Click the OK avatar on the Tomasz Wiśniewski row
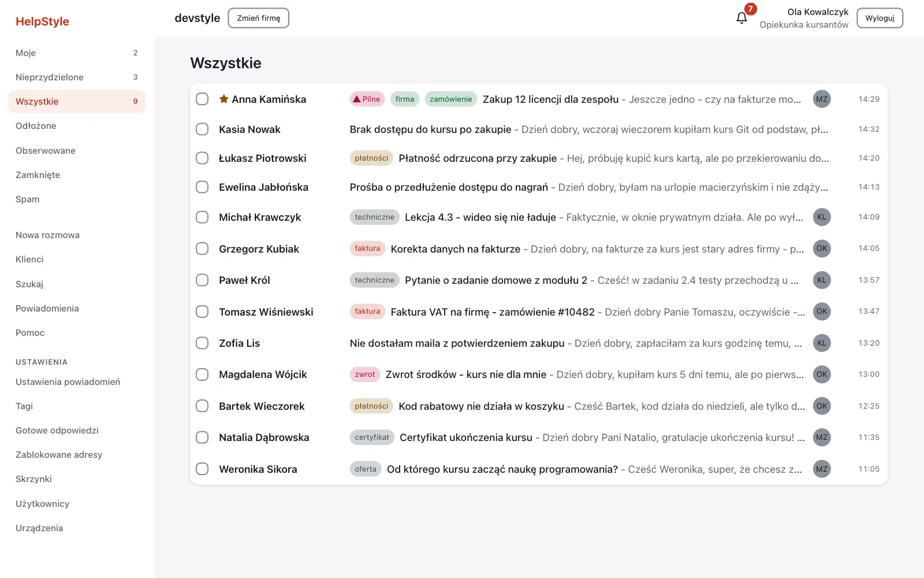Image resolution: width=924 pixels, height=578 pixels. 822,312
